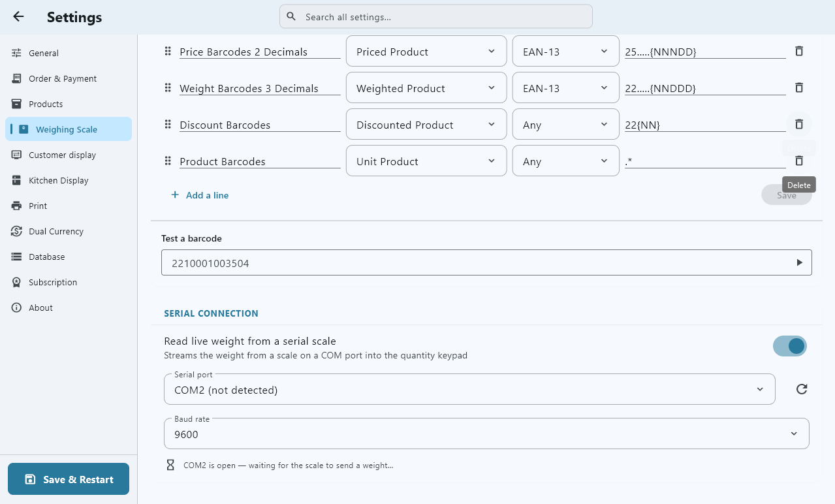Click the Database icon
Screen dimensions: 835x504
[x=16, y=257]
